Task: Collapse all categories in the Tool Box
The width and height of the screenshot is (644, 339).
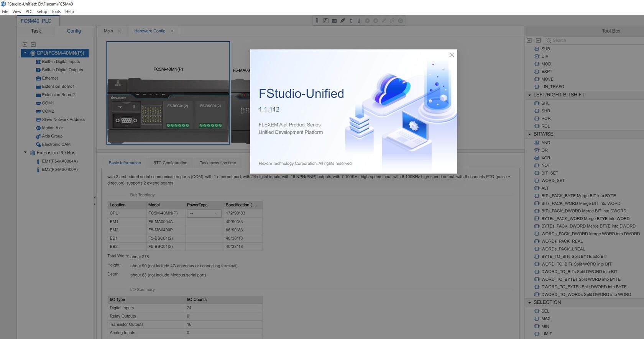Action: [538, 40]
